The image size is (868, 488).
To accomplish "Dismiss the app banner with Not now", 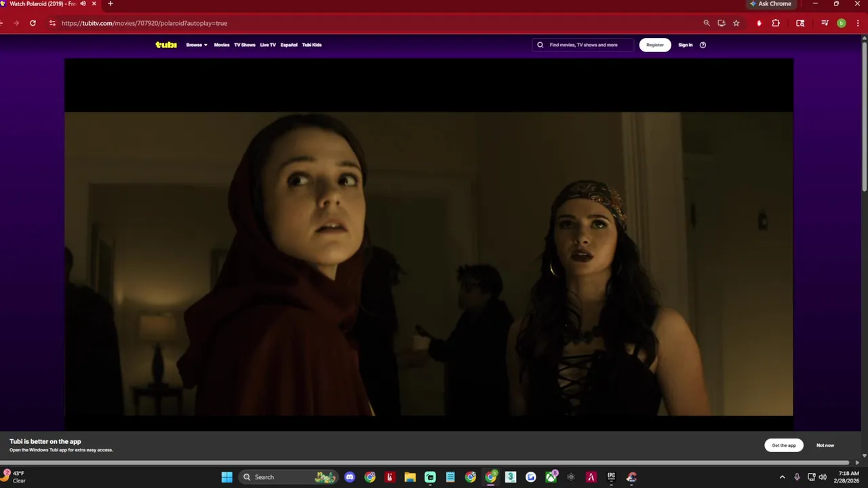I will coord(825,445).
